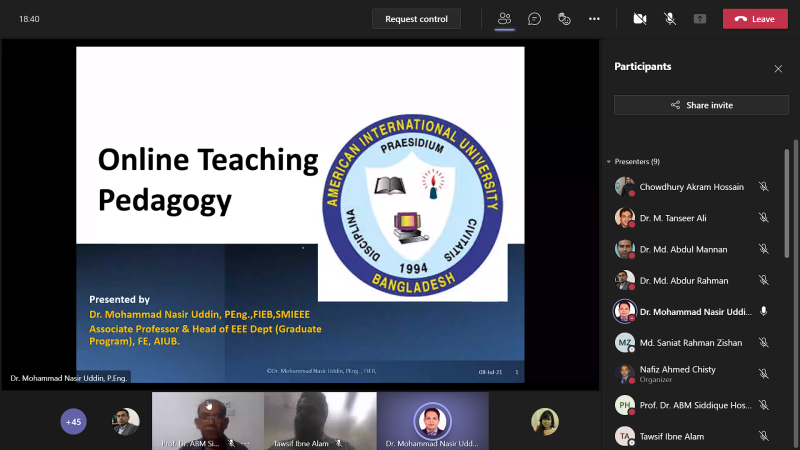The width and height of the screenshot is (800, 450).
Task: Close the Participants panel
Action: tap(778, 68)
